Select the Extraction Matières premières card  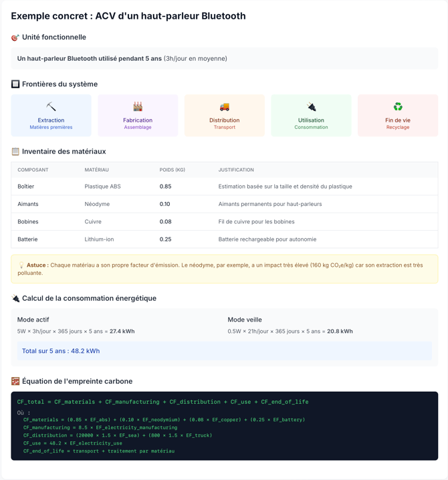pyautogui.click(x=51, y=116)
